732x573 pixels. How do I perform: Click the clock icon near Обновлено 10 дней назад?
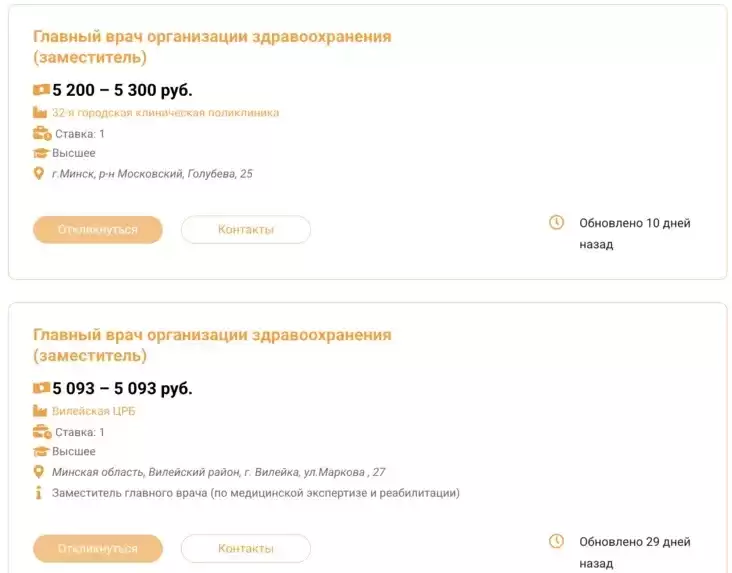click(557, 223)
